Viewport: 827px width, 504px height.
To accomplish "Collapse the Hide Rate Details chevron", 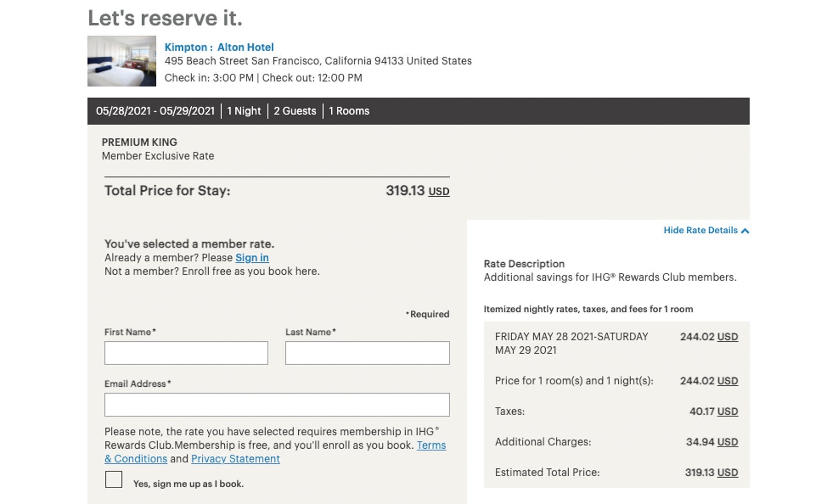I will [x=745, y=231].
